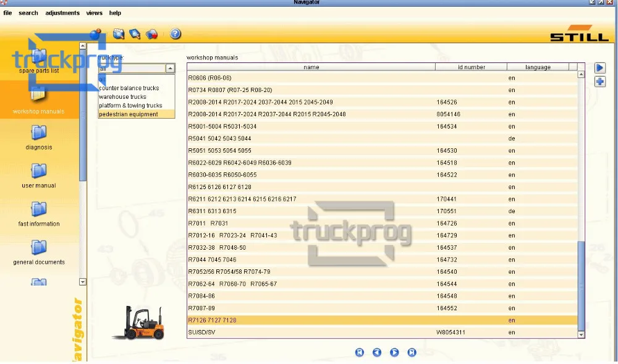Open the file menu
Viewport: 618px width, 364px height.
pyautogui.click(x=7, y=13)
